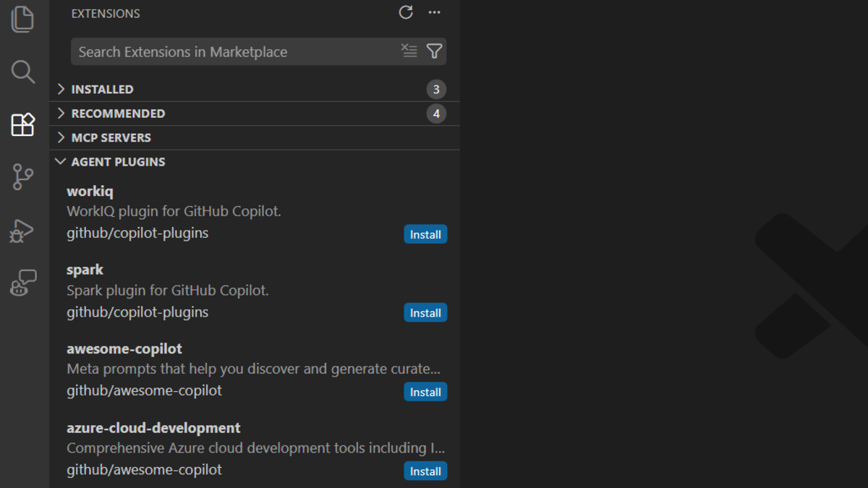868x488 pixels.
Task: Open the Chat view from the sidebar
Action: click(22, 283)
